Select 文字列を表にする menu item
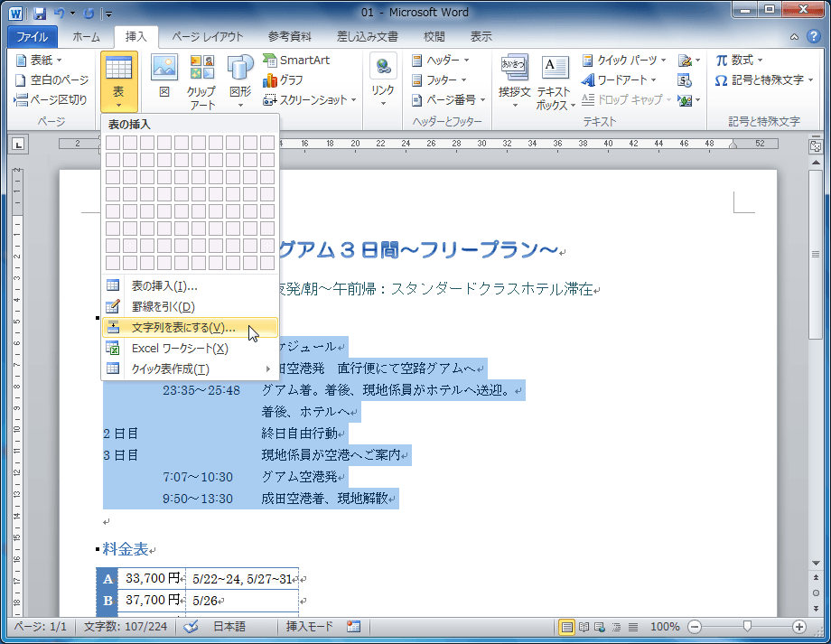Screen dimensions: 831x644 182,328
